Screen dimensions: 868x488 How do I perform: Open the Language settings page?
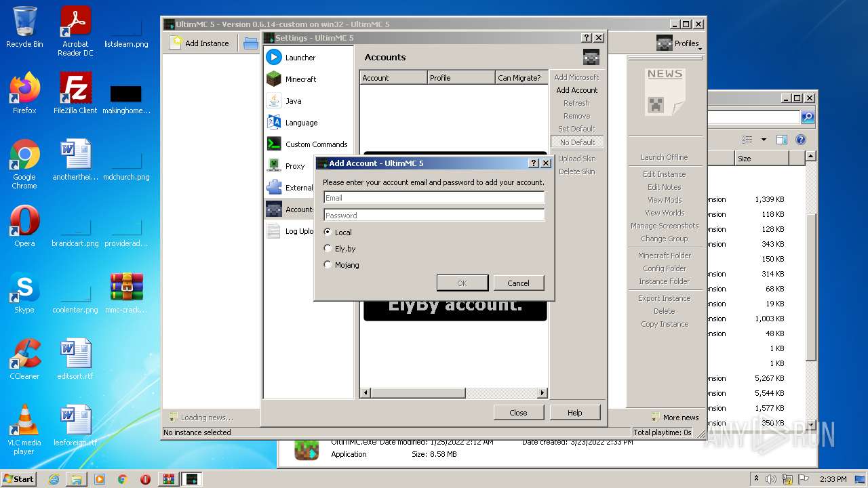click(301, 123)
